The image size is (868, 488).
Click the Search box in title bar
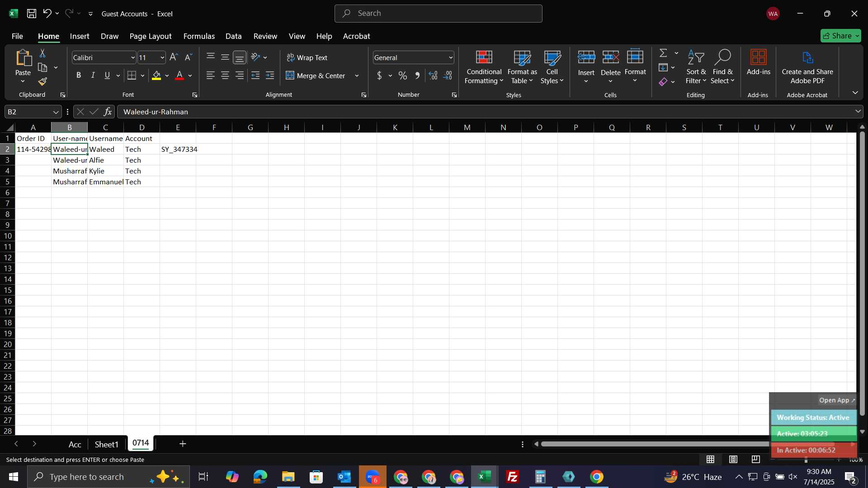point(438,14)
